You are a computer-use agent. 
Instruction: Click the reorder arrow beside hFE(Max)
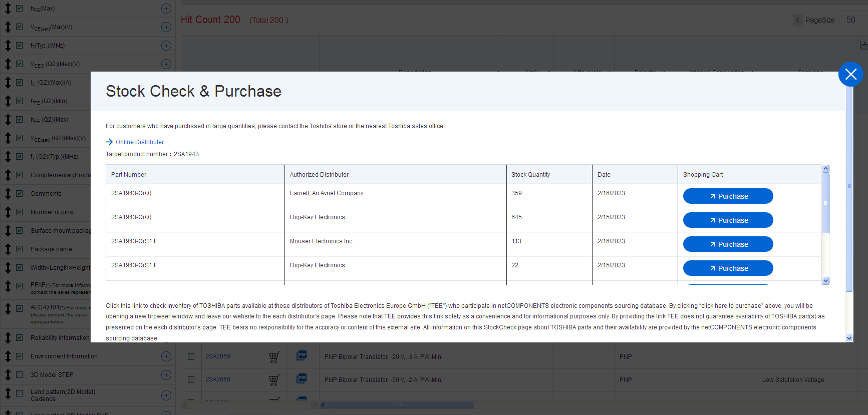coord(8,9)
